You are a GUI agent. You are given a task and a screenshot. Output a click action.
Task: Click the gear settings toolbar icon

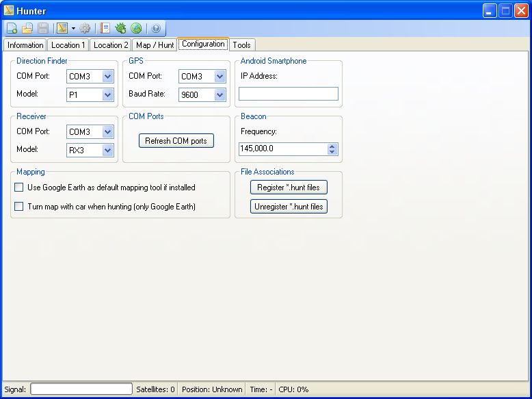(x=85, y=28)
